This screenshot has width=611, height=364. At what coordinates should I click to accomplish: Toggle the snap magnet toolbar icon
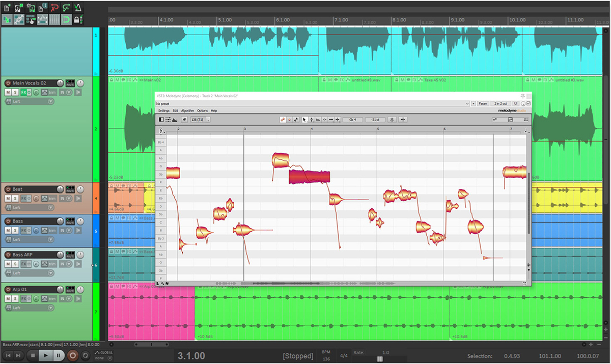(x=66, y=19)
